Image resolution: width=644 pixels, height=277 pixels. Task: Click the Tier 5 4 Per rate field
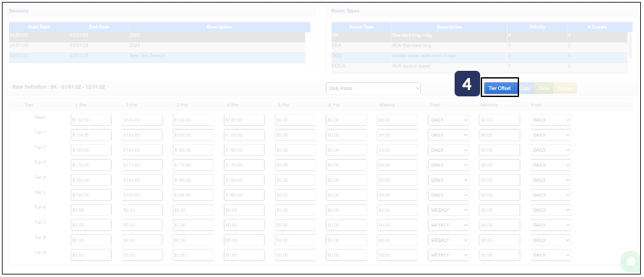[244, 195]
